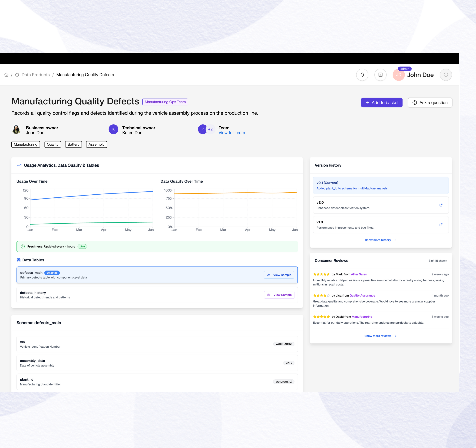The image size is (476, 448).
Task: Click the assembly_date schema row
Action: coord(157,363)
